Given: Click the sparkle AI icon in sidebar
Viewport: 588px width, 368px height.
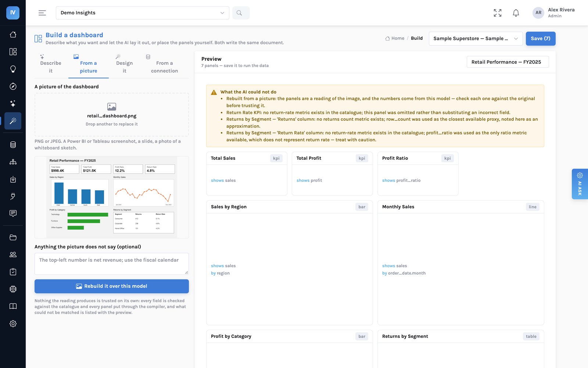Looking at the screenshot, I should coord(13,104).
